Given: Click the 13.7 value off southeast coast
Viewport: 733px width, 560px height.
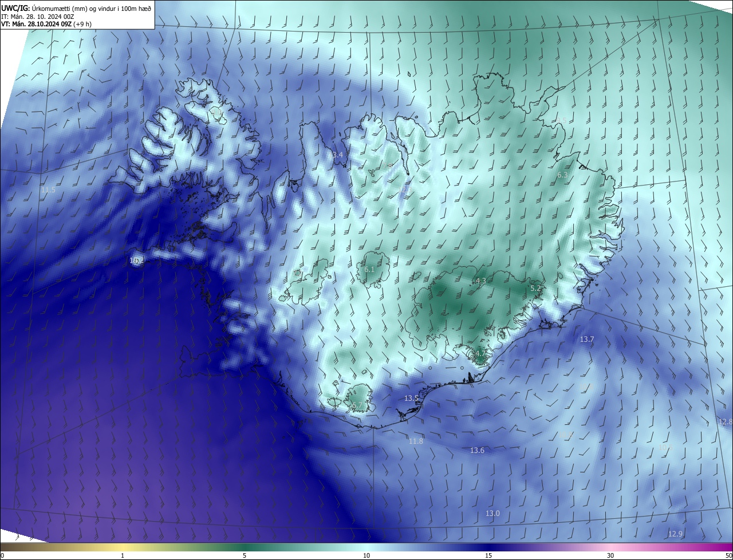Looking at the screenshot, I should tap(587, 340).
